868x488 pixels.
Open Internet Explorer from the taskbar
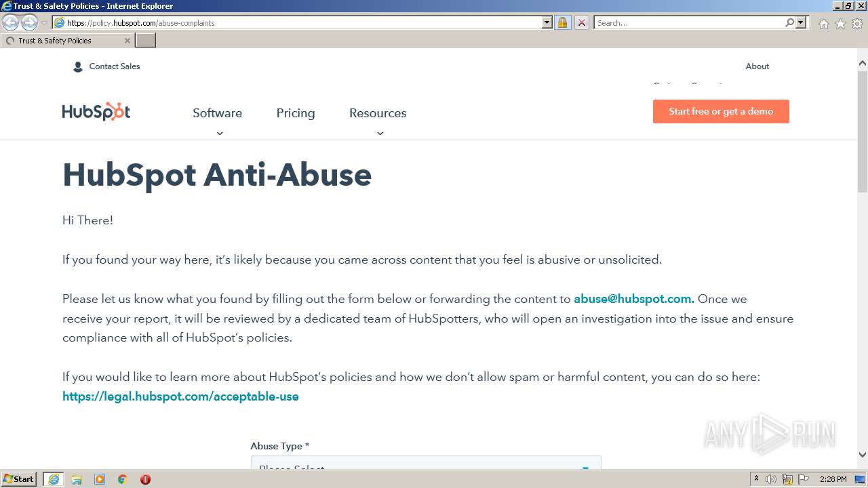point(53,479)
